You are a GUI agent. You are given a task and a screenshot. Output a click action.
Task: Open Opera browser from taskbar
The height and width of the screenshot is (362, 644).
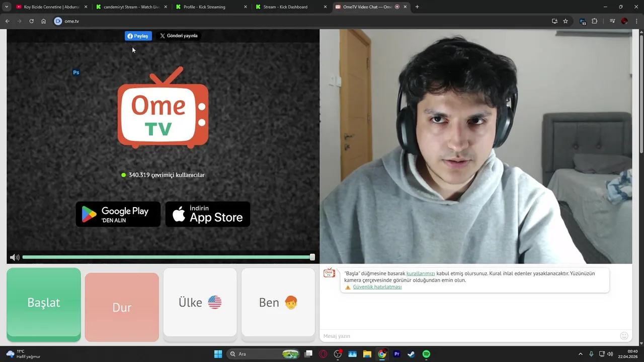point(323,354)
